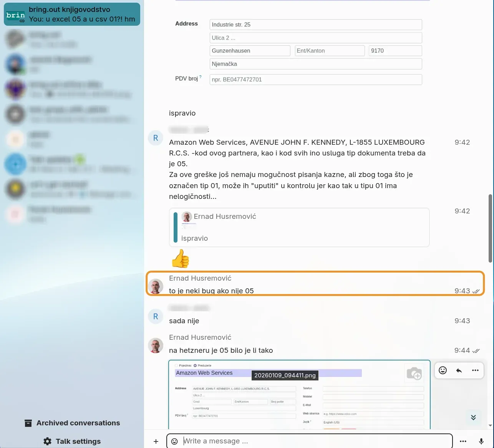Image resolution: width=494 pixels, height=448 pixels.
Task: Open message actions three-dot menu
Action: pos(475,370)
